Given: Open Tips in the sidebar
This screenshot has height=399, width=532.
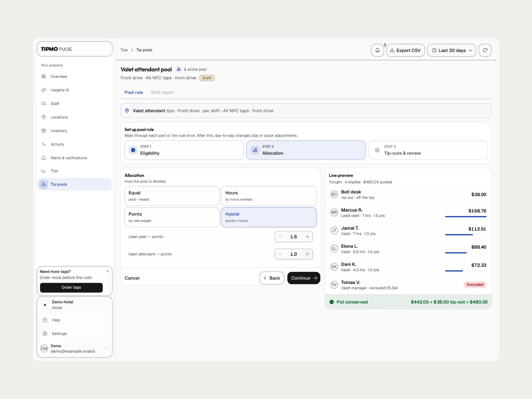Looking at the screenshot, I should (x=75, y=171).
